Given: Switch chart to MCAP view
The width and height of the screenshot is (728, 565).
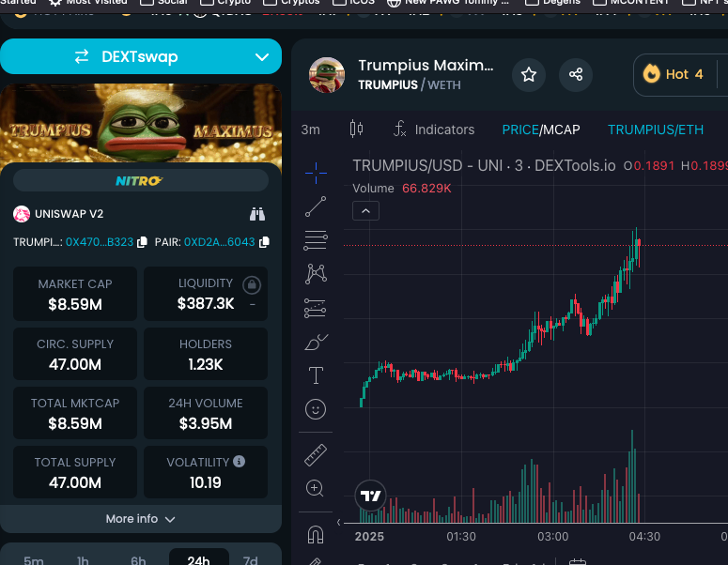Looking at the screenshot, I should 561,130.
